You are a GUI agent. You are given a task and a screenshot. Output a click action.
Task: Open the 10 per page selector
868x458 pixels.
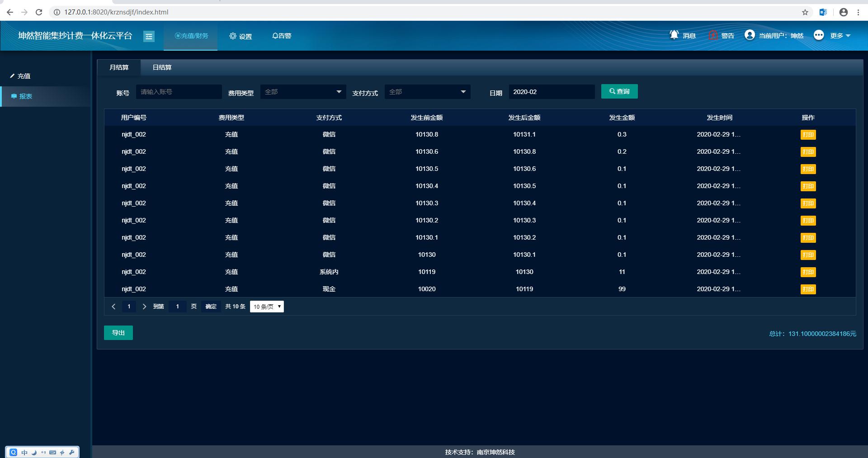(267, 307)
